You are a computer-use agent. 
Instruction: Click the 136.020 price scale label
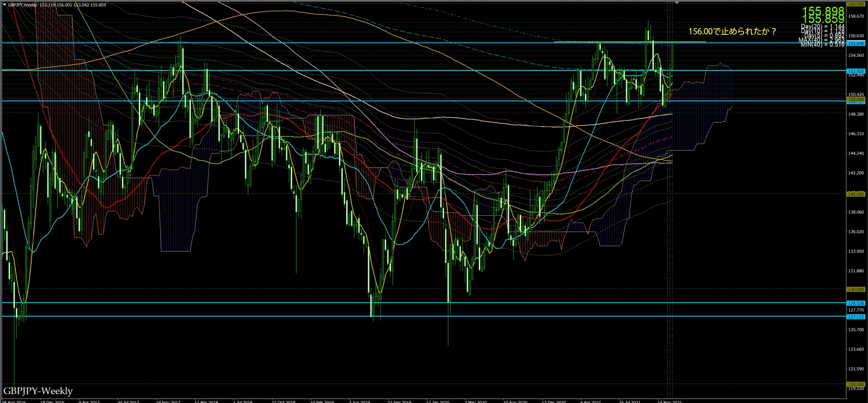pos(856,232)
